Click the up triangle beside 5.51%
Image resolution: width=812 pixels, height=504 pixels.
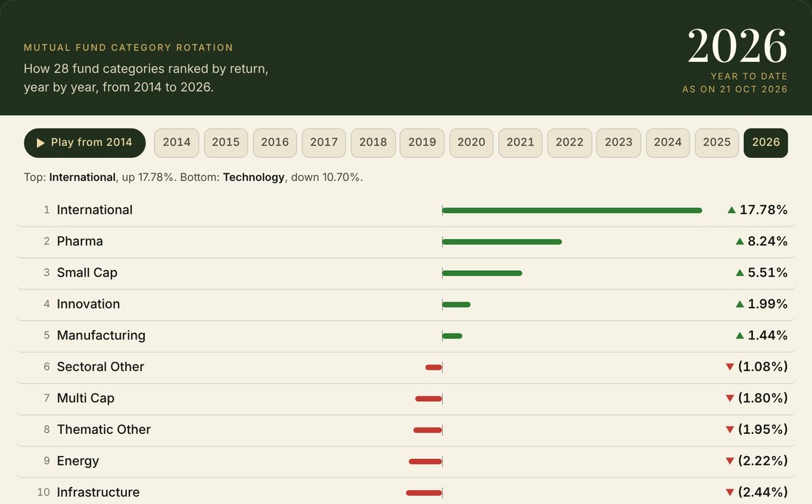[x=740, y=273]
